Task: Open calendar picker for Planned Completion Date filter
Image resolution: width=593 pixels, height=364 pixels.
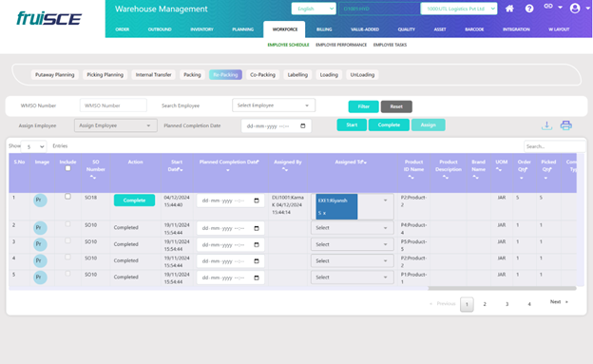Action: 302,126
